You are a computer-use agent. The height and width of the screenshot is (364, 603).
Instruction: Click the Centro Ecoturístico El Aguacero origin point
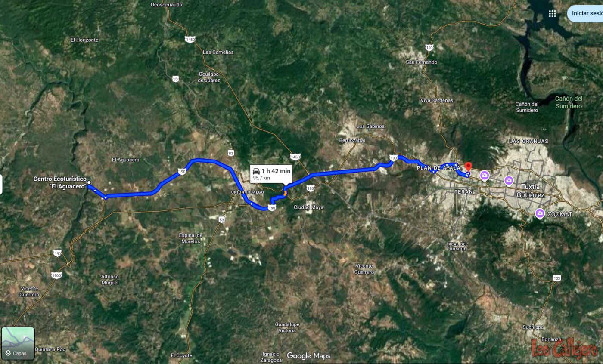(x=89, y=183)
